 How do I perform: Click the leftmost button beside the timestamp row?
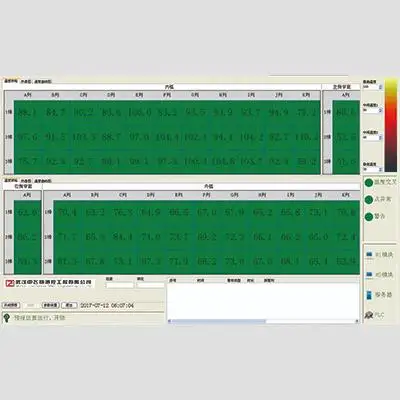(x=11, y=305)
